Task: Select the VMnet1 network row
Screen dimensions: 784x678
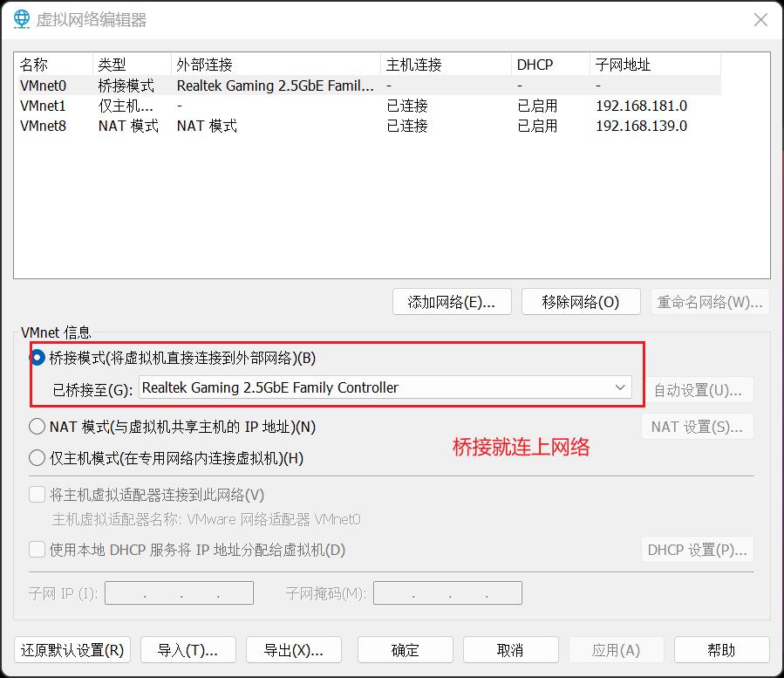Action: 369,106
